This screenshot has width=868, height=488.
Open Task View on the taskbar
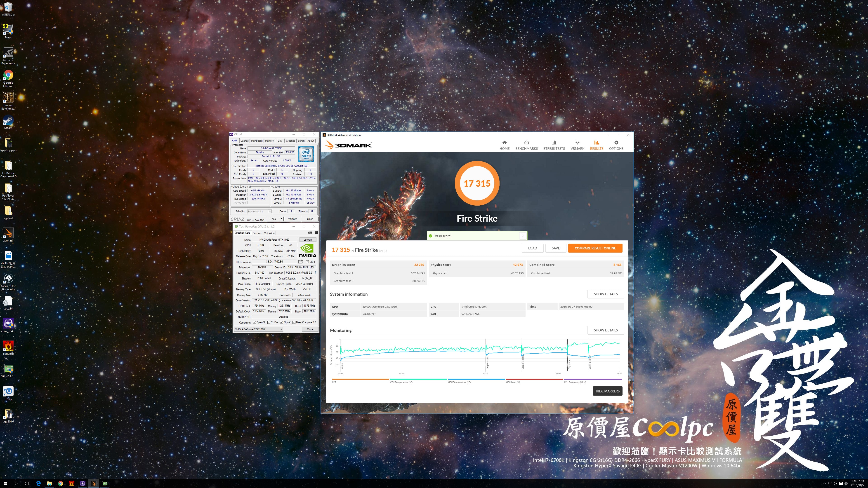pyautogui.click(x=27, y=483)
